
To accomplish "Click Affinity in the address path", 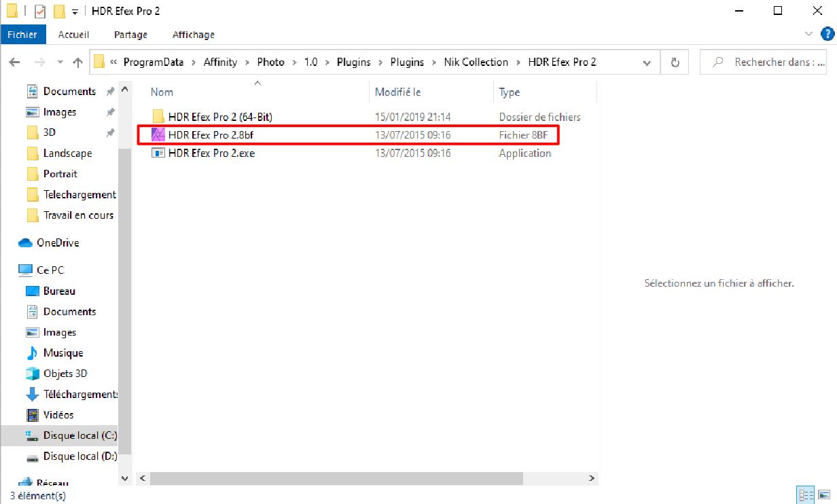I will 220,62.
